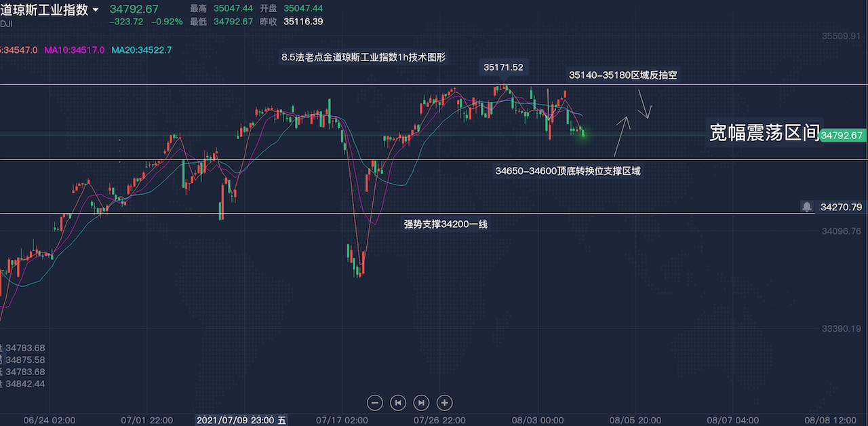
Task: Click the zoom in plus button
Action: (444, 402)
